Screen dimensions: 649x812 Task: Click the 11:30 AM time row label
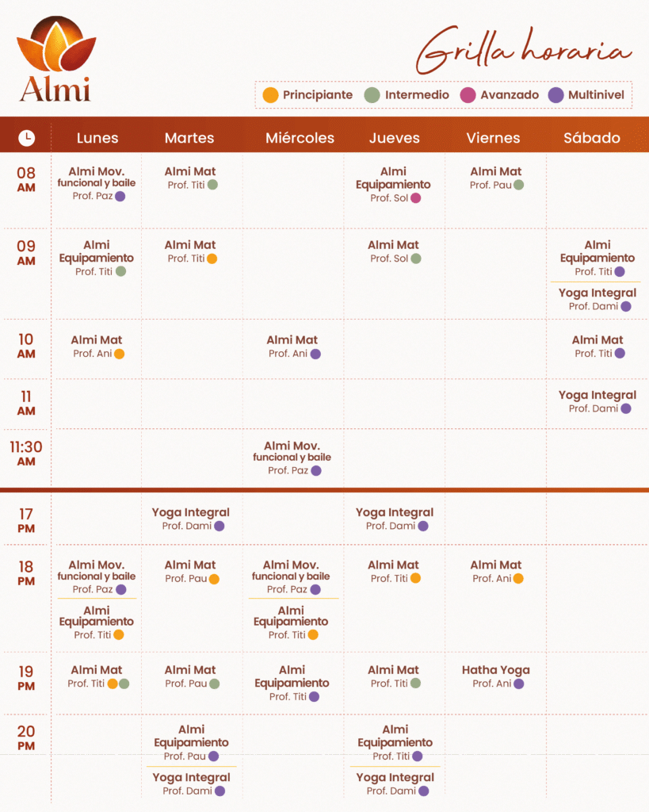pyautogui.click(x=26, y=453)
